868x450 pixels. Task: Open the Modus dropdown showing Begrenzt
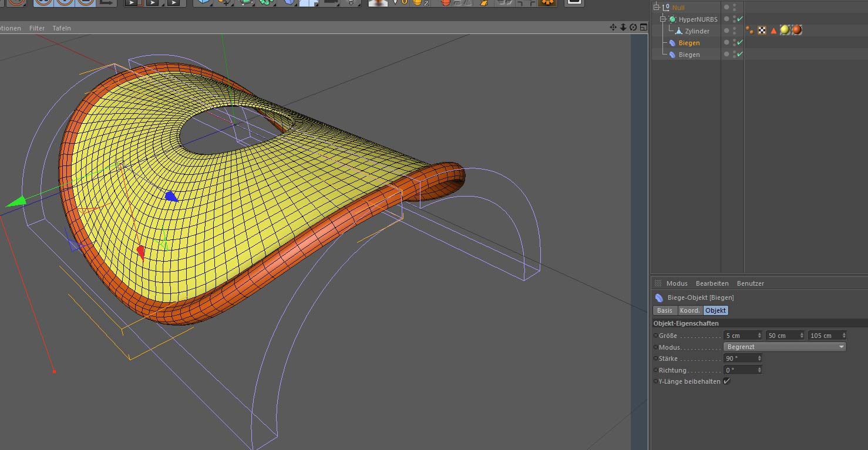(785, 347)
